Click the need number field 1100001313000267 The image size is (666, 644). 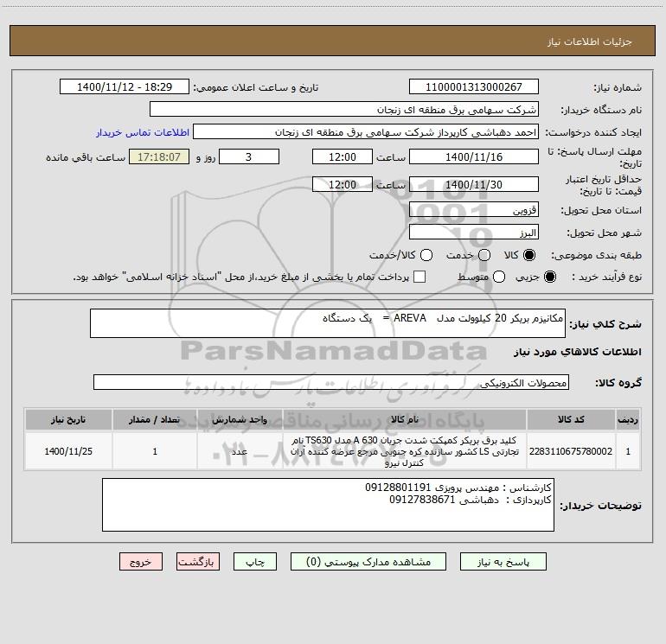click(474, 86)
